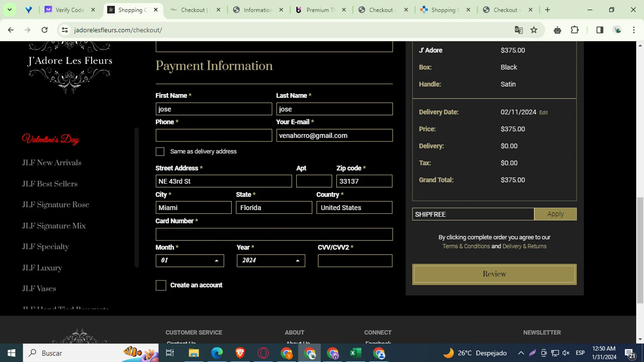Click the Review order button
The image size is (644, 362).
[495, 274]
